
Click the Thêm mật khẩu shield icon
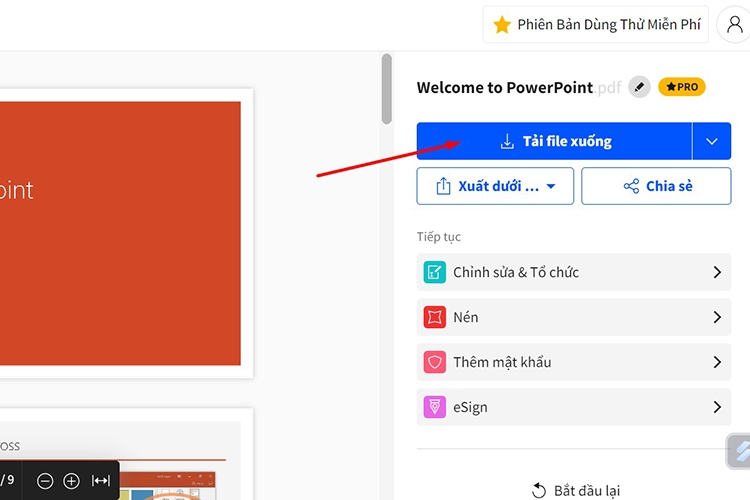click(x=434, y=362)
